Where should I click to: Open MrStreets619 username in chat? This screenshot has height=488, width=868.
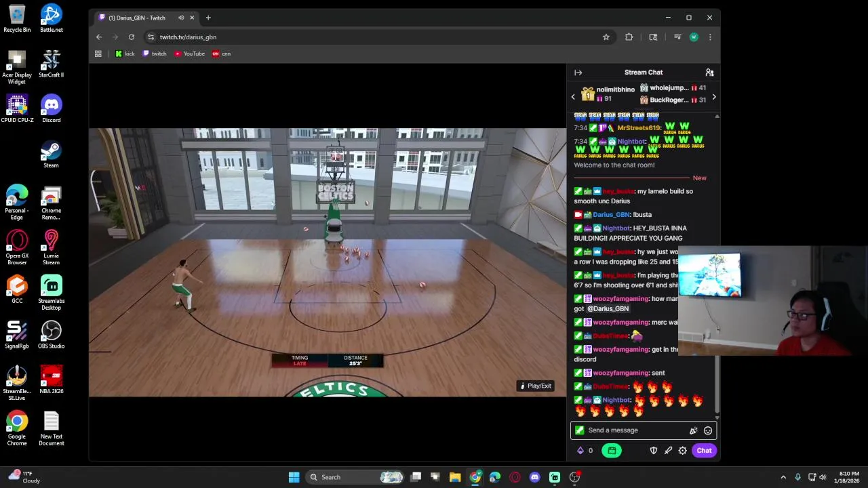click(x=639, y=128)
